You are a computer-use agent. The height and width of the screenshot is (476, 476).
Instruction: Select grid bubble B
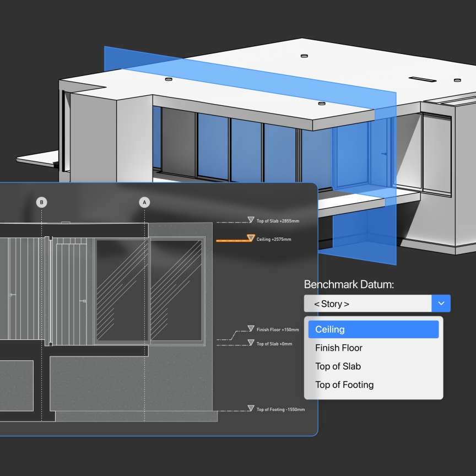coord(41,202)
